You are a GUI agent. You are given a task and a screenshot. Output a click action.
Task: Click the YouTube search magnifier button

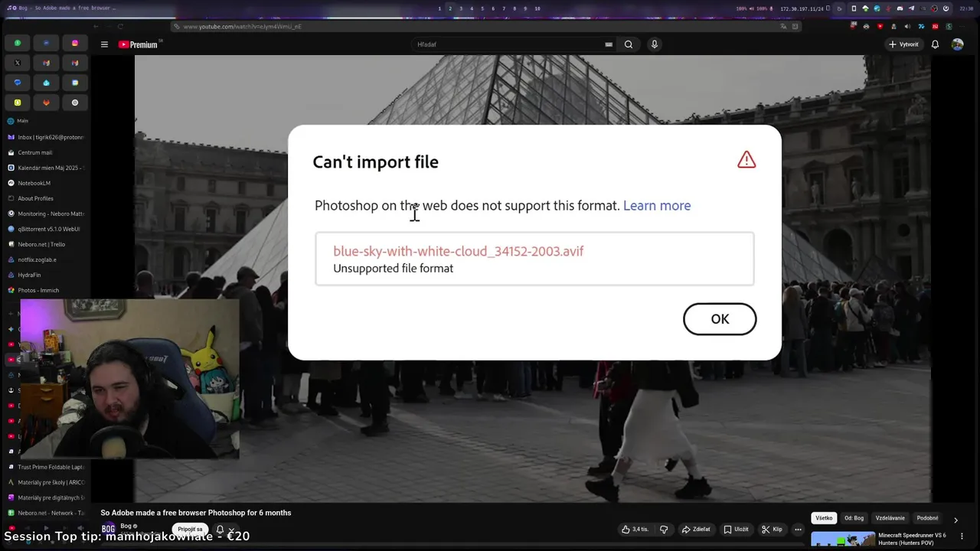pyautogui.click(x=629, y=44)
